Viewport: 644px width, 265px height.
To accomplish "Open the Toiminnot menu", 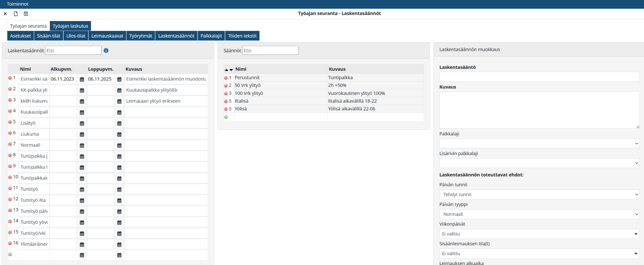I will pyautogui.click(x=18, y=4).
